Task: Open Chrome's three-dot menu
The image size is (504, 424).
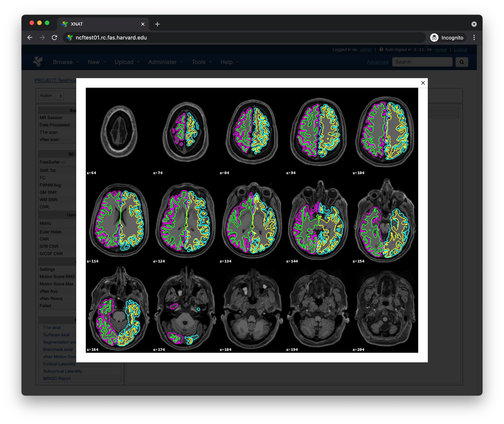Action: (x=474, y=38)
